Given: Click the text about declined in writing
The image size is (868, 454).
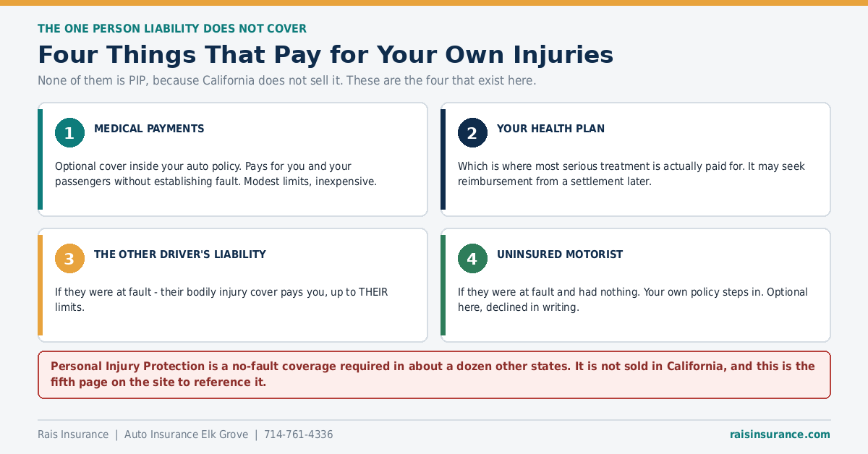Looking at the screenshot, I should pos(632,300).
